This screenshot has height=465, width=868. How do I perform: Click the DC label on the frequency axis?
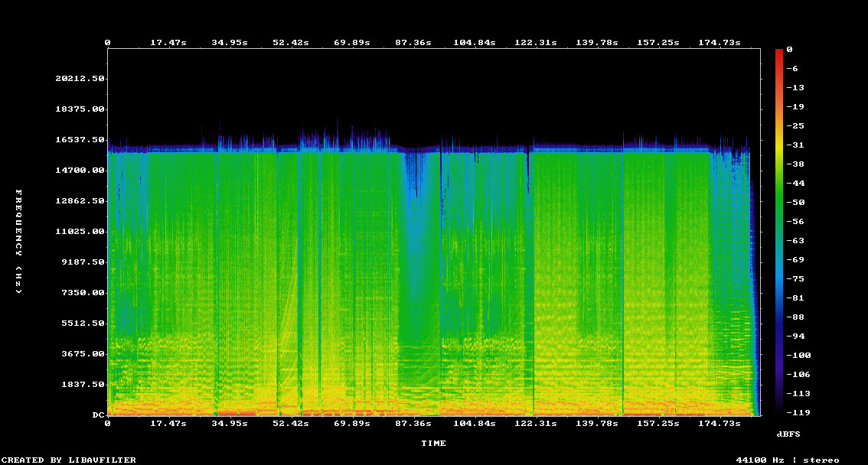click(98, 415)
